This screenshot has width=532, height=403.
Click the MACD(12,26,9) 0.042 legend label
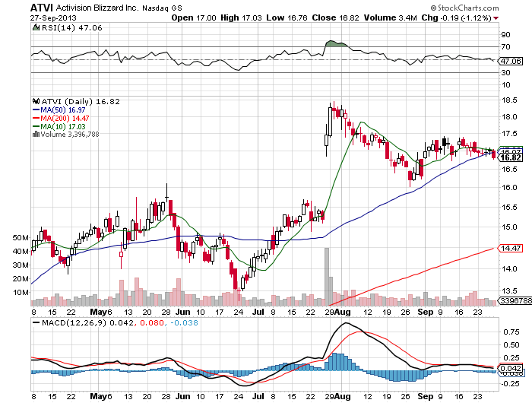(87, 322)
